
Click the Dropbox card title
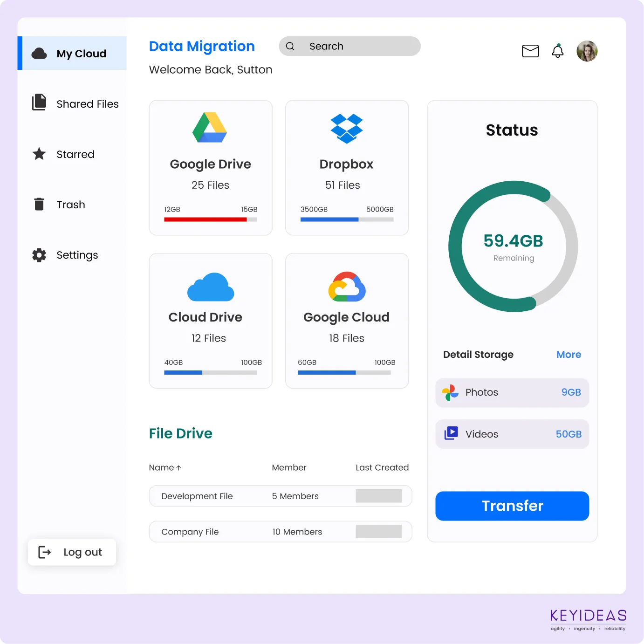click(347, 164)
